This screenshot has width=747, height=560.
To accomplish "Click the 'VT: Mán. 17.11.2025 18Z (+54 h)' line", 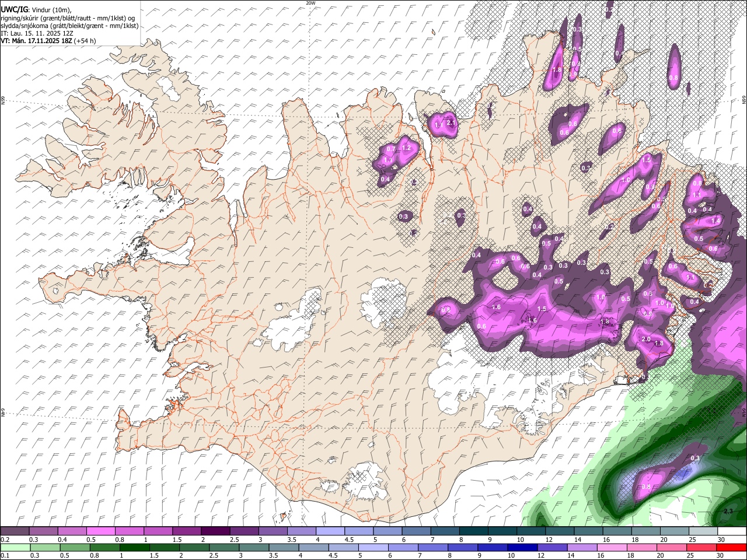I will click(48, 41).
